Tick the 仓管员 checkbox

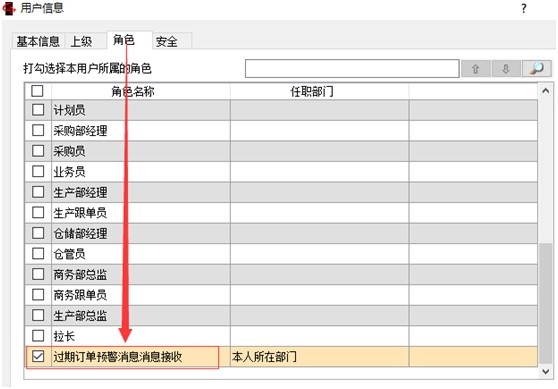tap(38, 253)
